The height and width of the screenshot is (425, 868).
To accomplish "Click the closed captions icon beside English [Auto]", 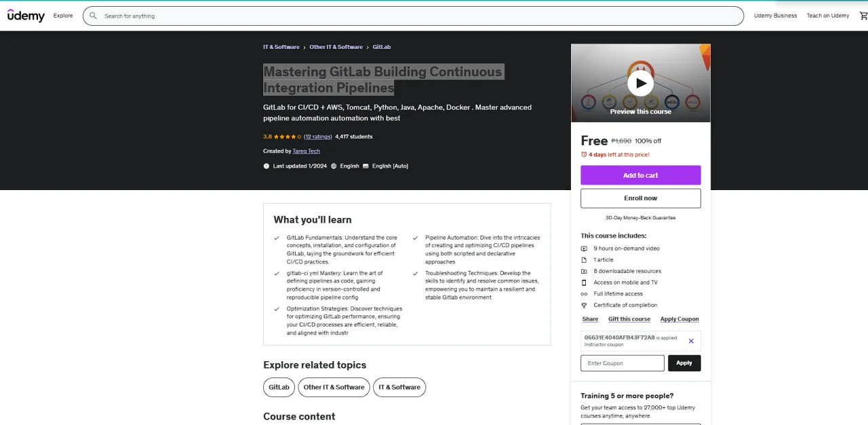I will pos(366,166).
